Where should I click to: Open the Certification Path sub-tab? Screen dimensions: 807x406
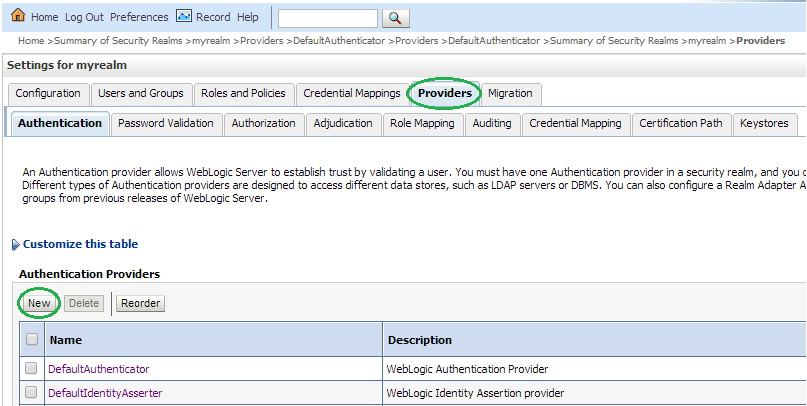[x=681, y=124]
